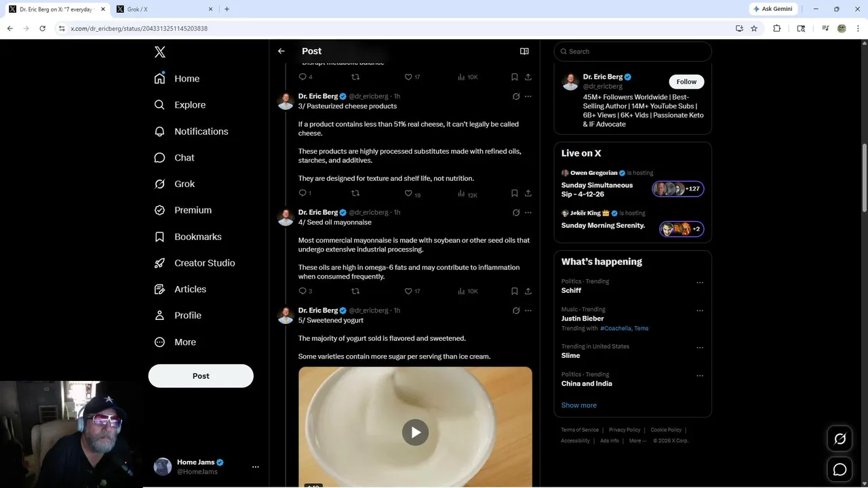Share the pasteurized cheese products post
The height and width of the screenshot is (488, 868).
pyautogui.click(x=528, y=193)
